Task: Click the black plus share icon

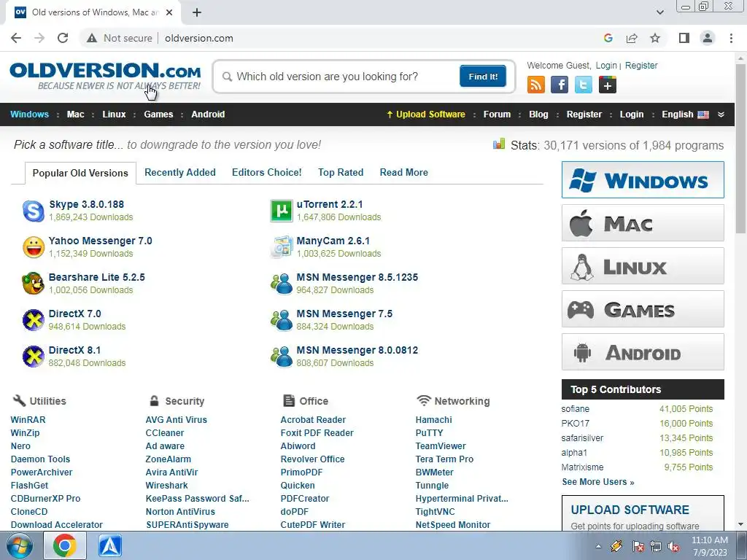Action: tap(608, 85)
